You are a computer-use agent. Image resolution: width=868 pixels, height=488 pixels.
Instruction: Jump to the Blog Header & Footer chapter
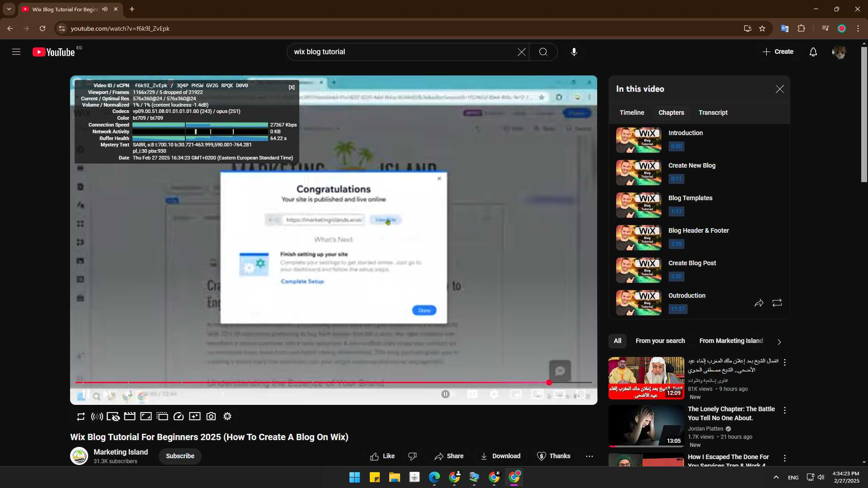pos(699,238)
